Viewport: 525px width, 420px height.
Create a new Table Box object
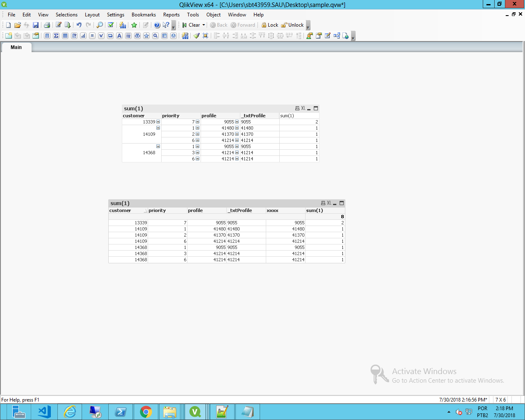coord(65,36)
